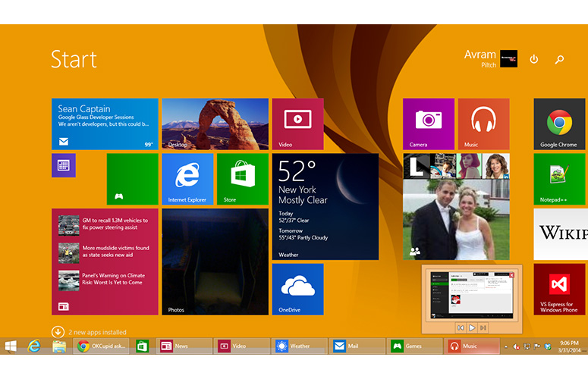
Task: Expand the hidden system tray icons
Action: coord(506,347)
